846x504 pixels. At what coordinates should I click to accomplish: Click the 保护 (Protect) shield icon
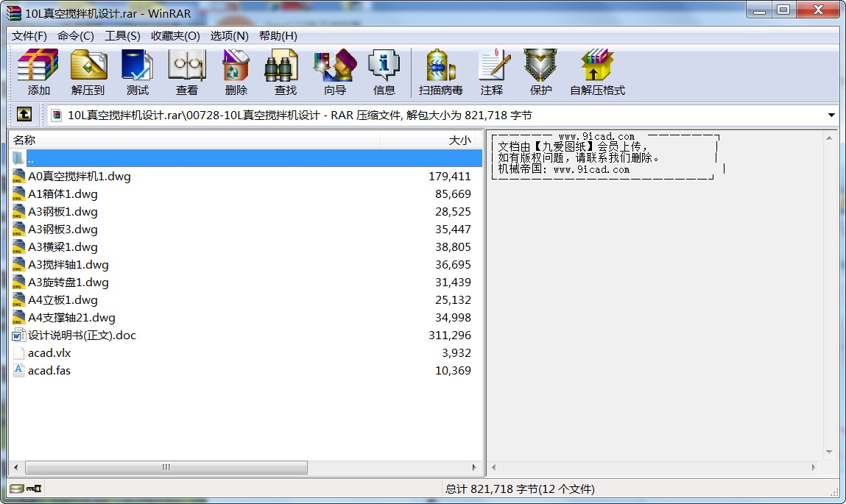click(540, 72)
